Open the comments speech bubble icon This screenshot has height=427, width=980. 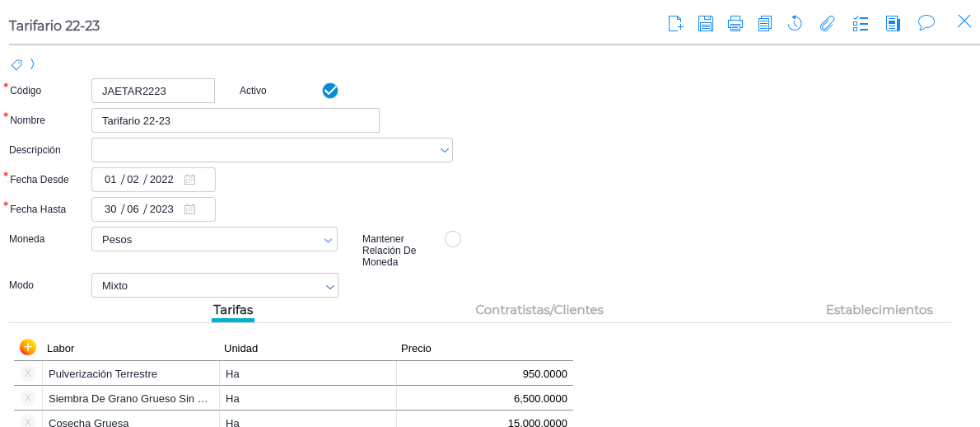(926, 22)
